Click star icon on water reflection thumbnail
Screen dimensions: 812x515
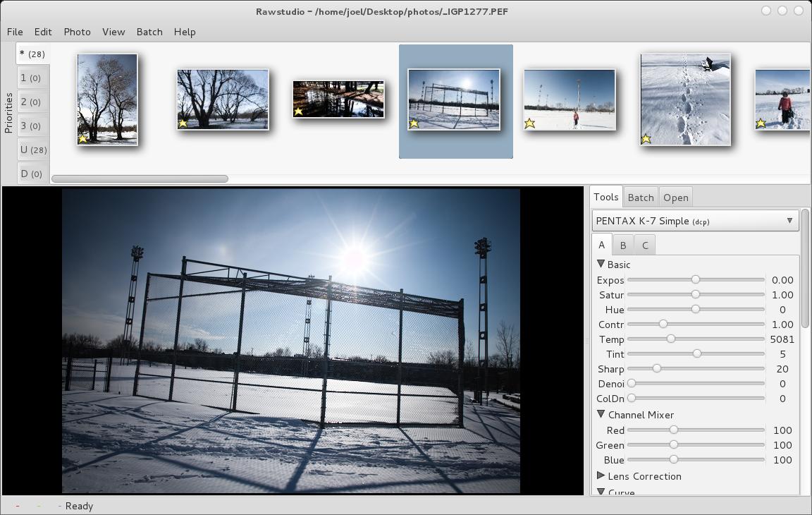tap(298, 111)
